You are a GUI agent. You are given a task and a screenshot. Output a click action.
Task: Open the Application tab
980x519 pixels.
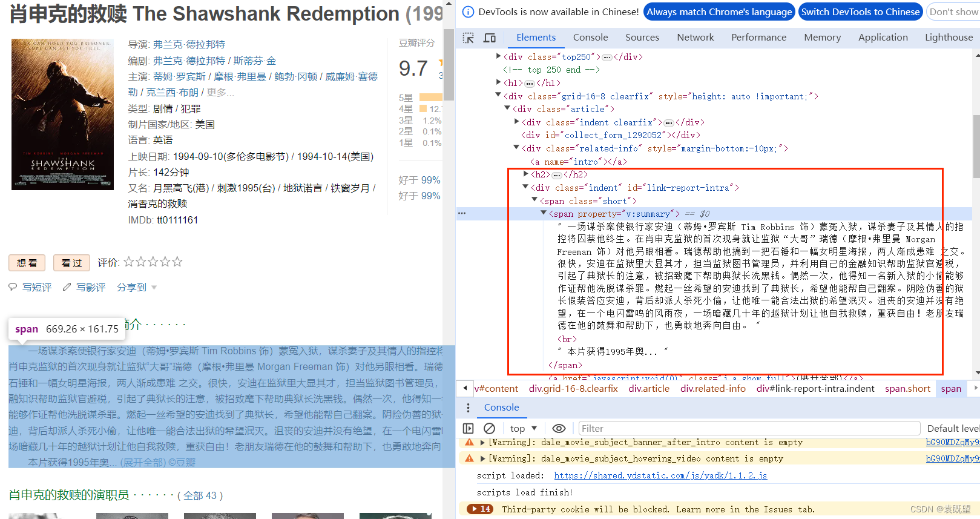[883, 38]
